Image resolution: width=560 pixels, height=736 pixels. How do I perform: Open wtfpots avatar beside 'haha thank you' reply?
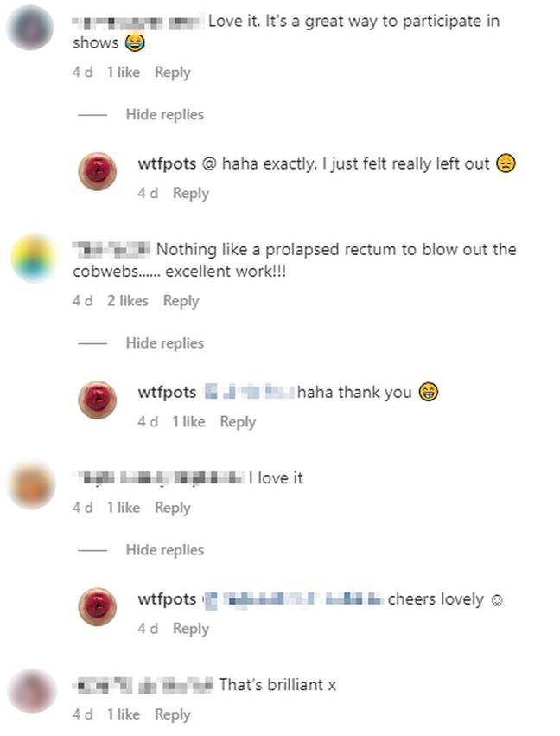tap(97, 400)
